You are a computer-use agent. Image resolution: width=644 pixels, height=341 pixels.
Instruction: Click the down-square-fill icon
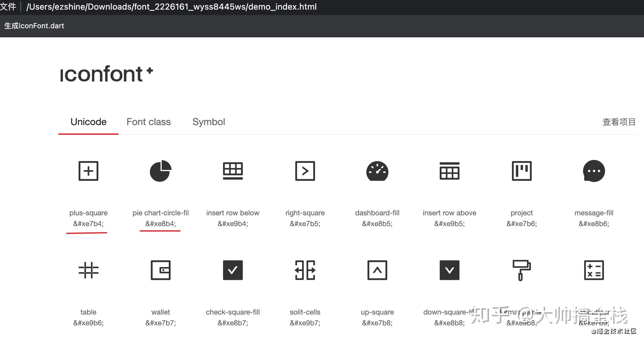point(449,270)
